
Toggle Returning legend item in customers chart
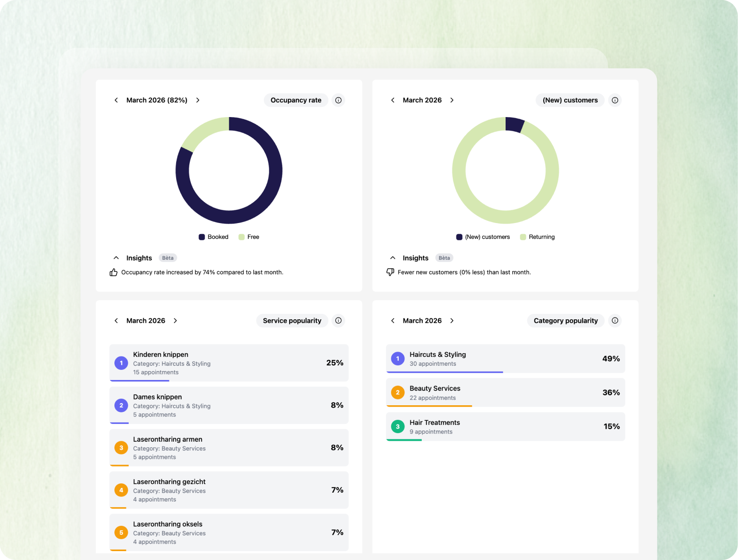(x=538, y=237)
